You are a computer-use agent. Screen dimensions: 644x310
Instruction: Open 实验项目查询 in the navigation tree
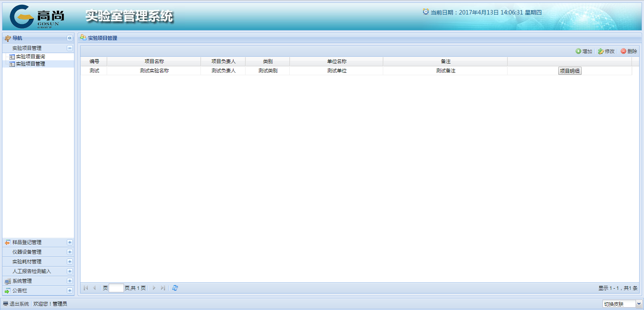[30, 57]
